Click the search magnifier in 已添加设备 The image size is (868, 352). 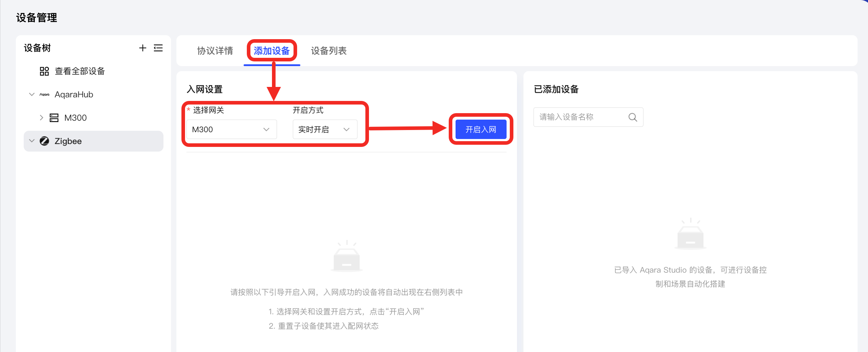[x=633, y=117]
